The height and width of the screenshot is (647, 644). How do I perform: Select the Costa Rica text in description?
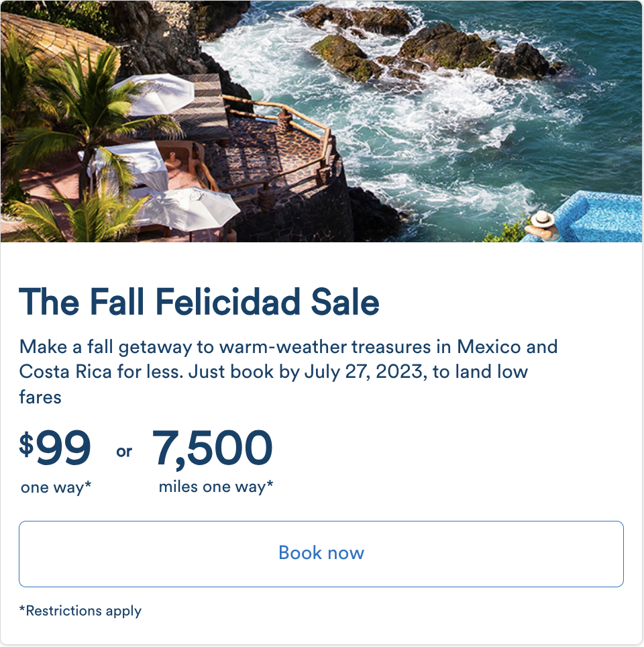point(65,372)
